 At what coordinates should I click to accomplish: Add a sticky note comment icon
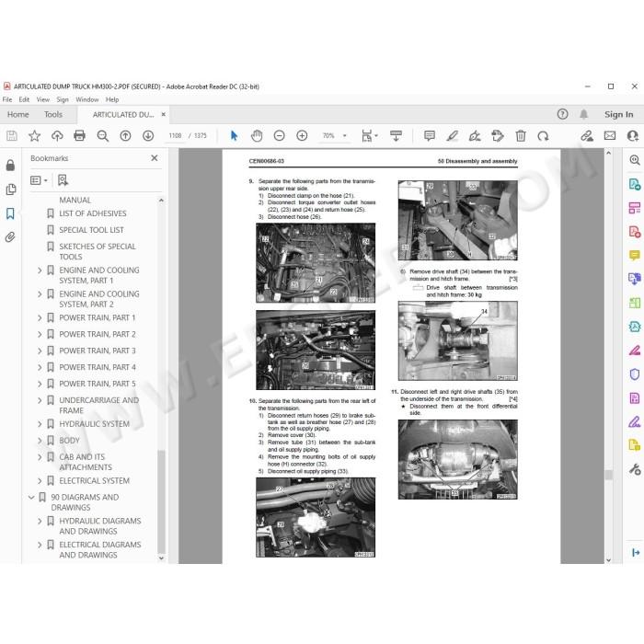[430, 135]
